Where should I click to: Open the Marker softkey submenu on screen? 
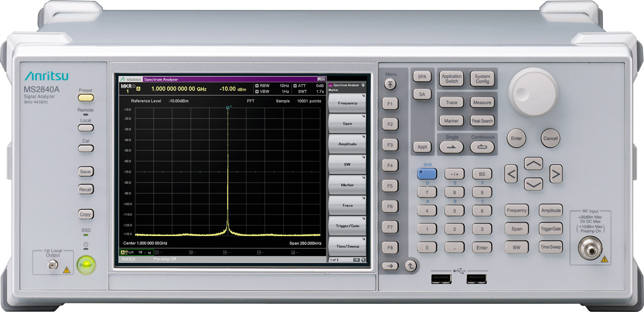click(x=347, y=185)
